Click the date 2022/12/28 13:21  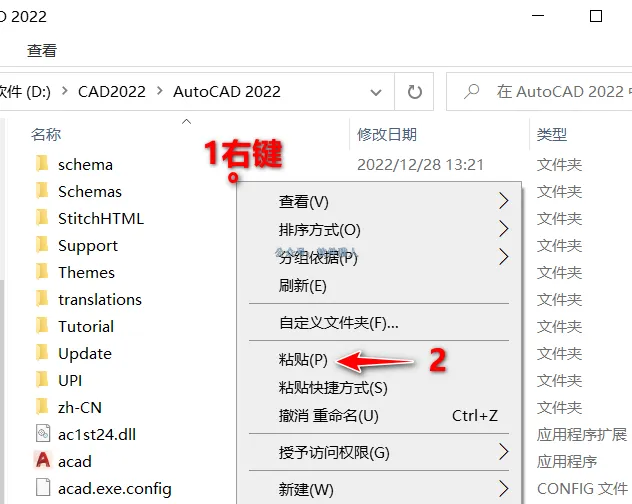coord(420,165)
